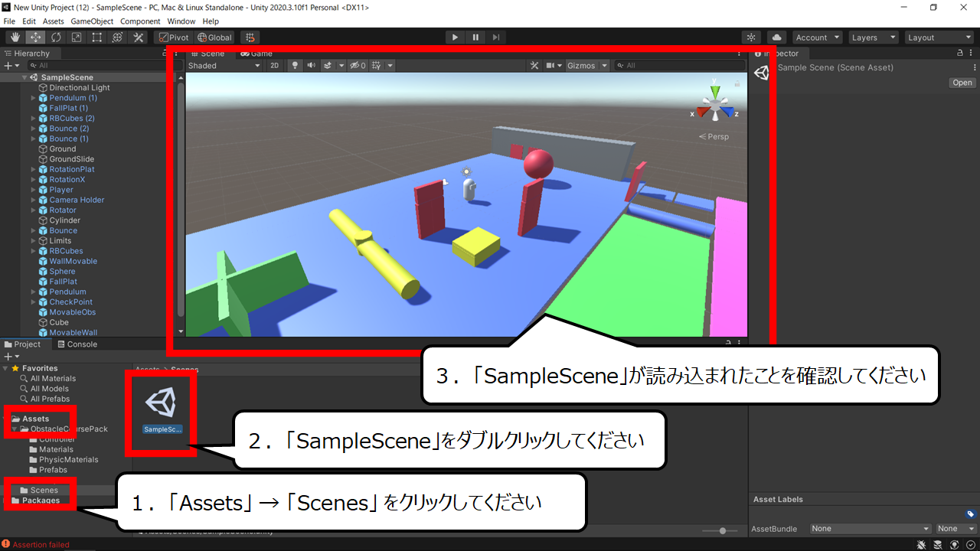Open the custom editor tools

click(x=139, y=37)
